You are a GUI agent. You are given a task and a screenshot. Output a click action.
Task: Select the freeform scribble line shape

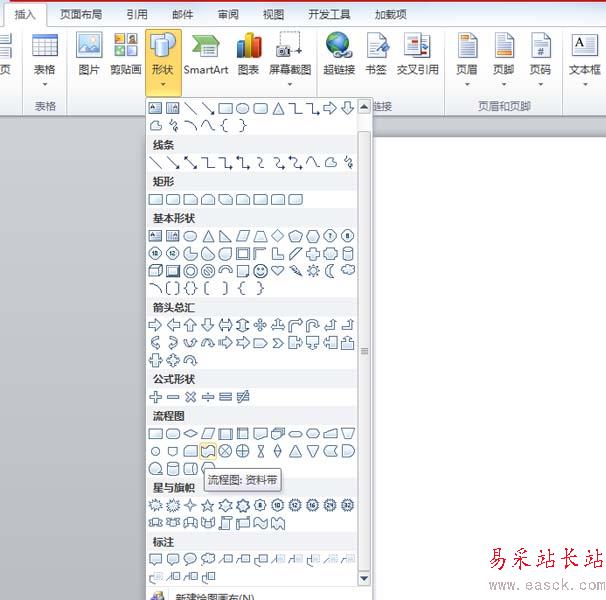coord(348,162)
